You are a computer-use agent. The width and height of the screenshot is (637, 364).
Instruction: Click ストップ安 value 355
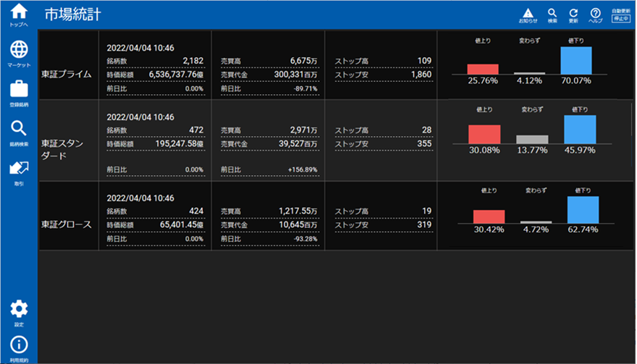point(424,143)
